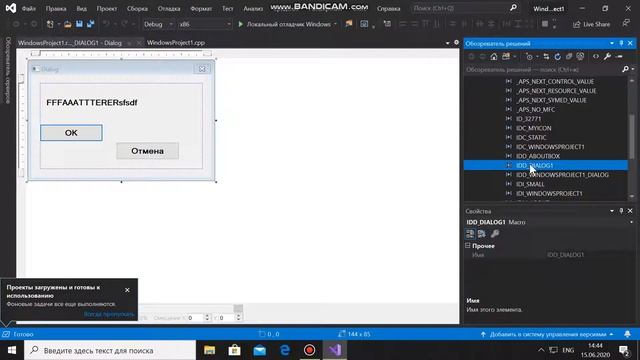Click the find-in-files icon after the debugger dropdown
Image resolution: width=640 pixels, height=360 pixels.
pyautogui.click(x=349, y=24)
